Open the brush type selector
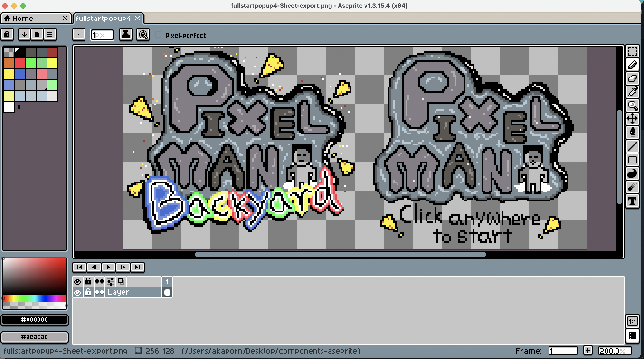This screenshot has height=359, width=644. coord(78,35)
